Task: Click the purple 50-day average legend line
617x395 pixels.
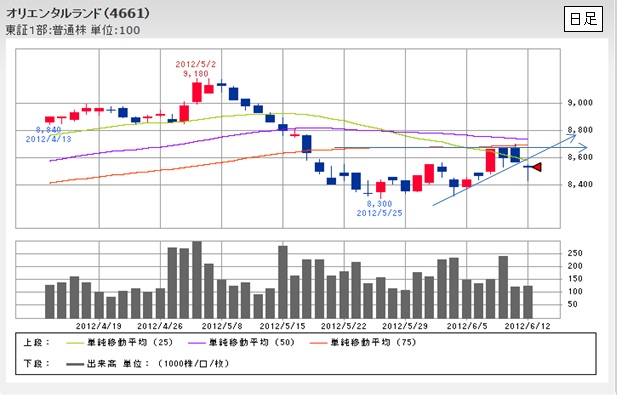Action: click(x=197, y=343)
